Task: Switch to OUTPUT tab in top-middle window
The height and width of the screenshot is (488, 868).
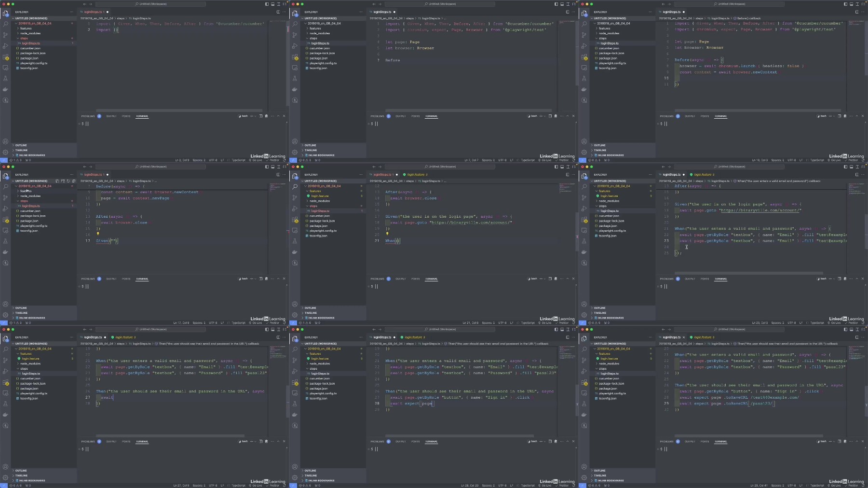Action: (400, 116)
